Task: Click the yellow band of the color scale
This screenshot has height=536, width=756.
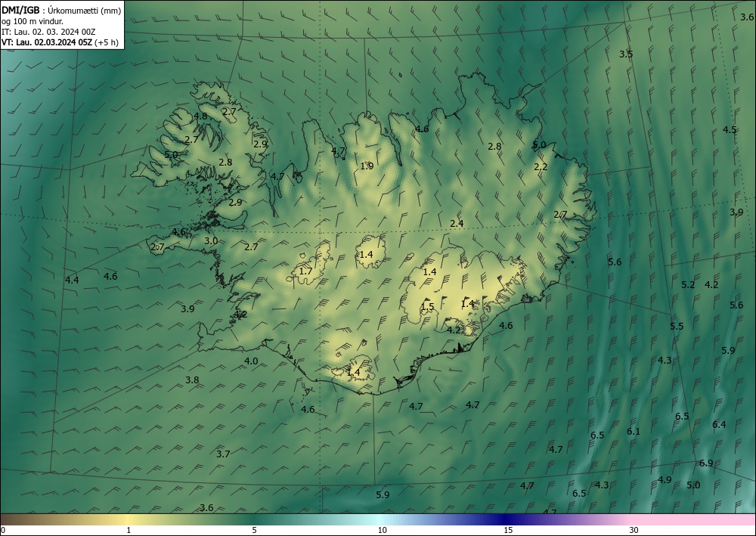Action: coord(130,519)
